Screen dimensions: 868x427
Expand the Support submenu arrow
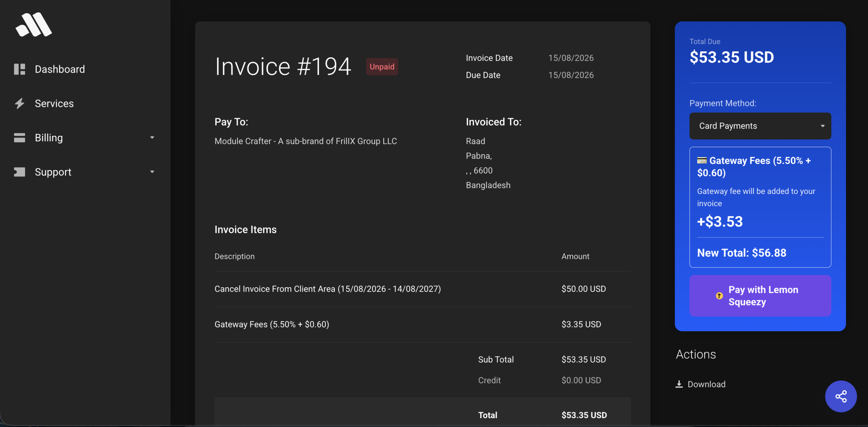point(152,172)
